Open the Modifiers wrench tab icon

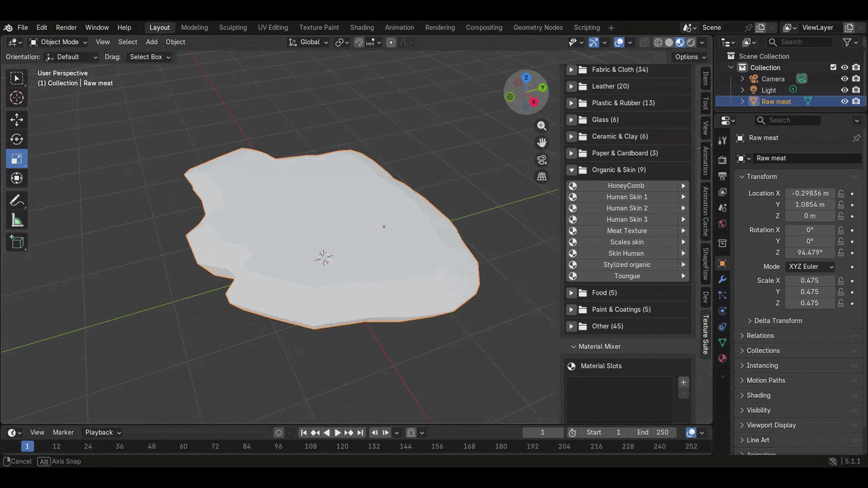(x=722, y=279)
